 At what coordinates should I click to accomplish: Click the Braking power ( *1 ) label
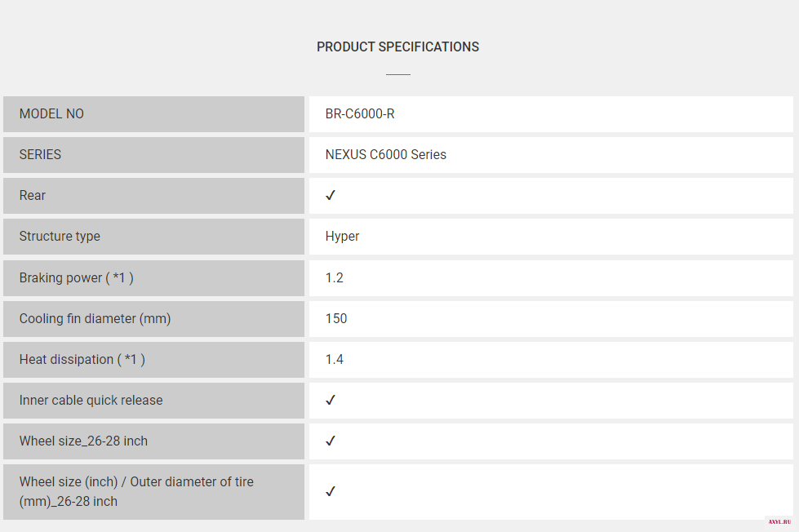[77, 277]
